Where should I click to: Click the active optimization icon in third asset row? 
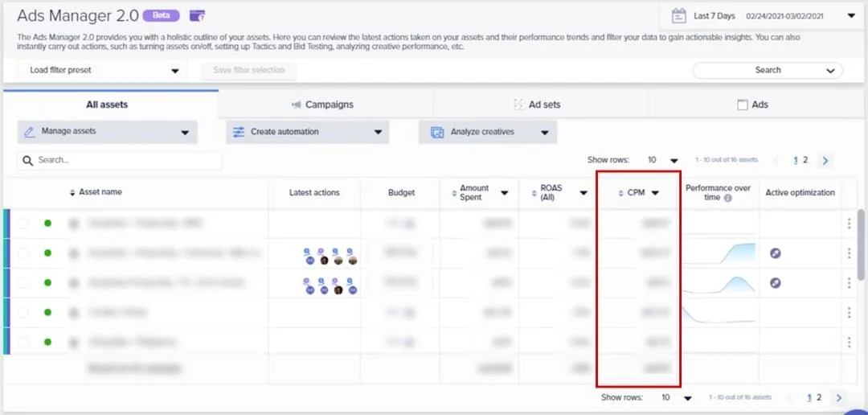click(x=776, y=283)
